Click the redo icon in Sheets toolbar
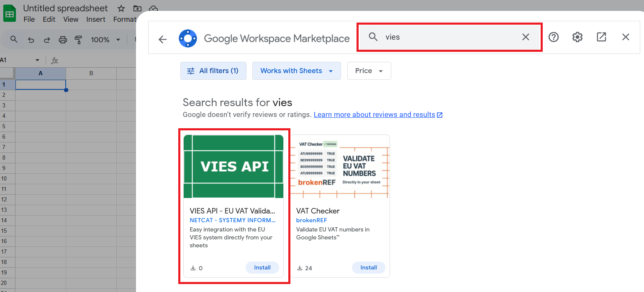Image resolution: width=644 pixels, height=292 pixels. click(47, 40)
